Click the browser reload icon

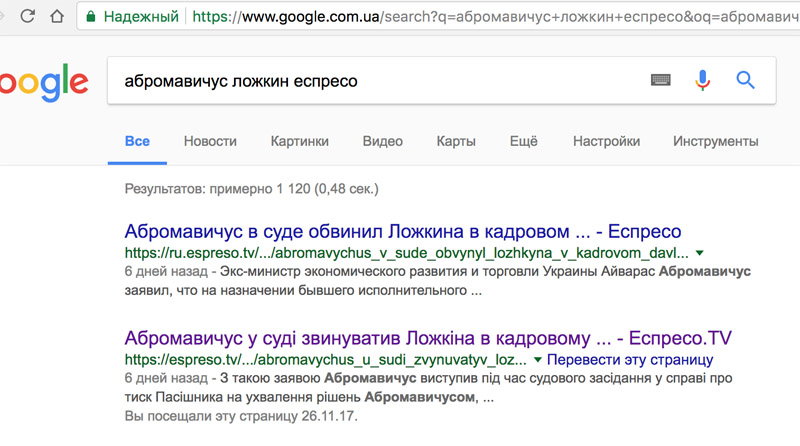coord(27,17)
